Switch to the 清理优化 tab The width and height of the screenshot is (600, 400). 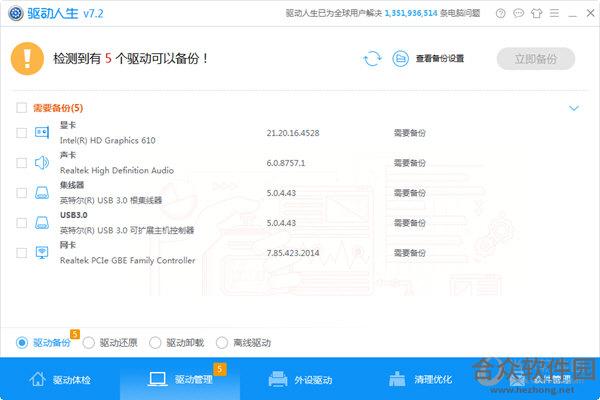[x=420, y=379]
